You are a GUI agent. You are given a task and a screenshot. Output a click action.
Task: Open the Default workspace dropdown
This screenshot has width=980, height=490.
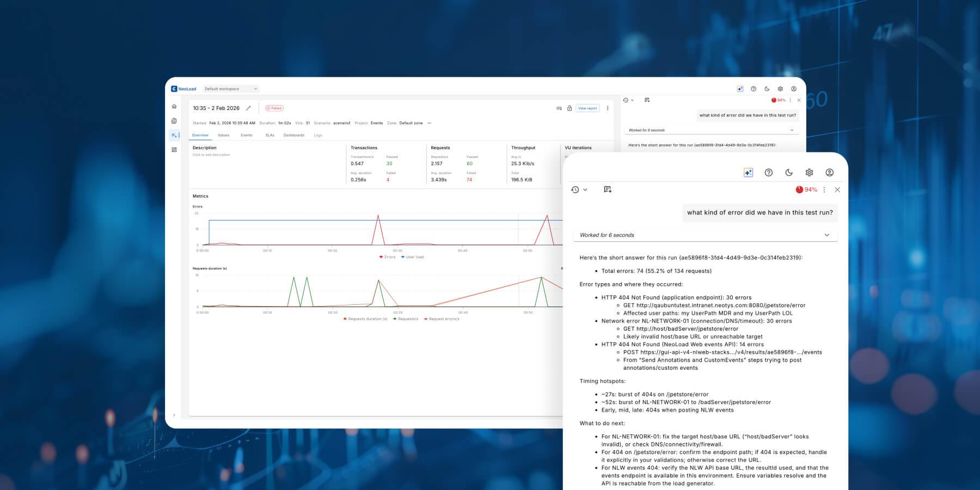231,89
